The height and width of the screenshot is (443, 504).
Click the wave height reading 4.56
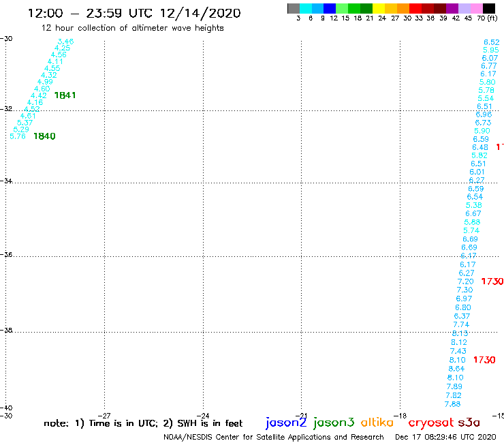(x=59, y=55)
